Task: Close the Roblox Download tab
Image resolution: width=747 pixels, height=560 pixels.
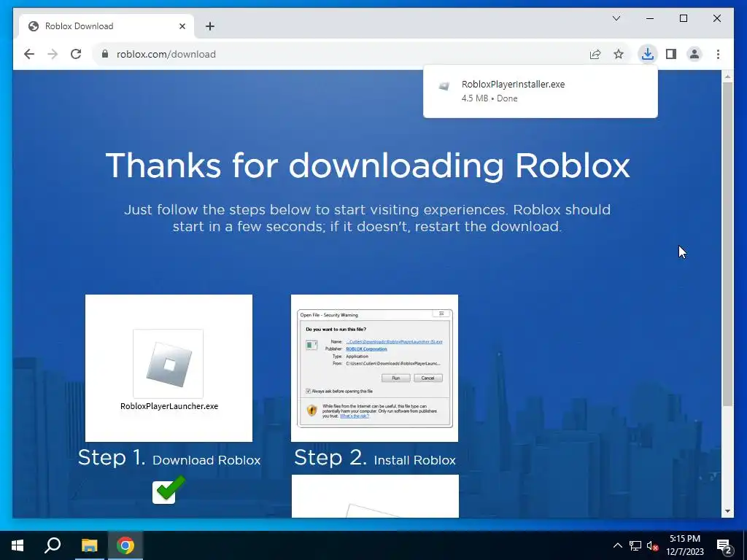Action: [182, 26]
